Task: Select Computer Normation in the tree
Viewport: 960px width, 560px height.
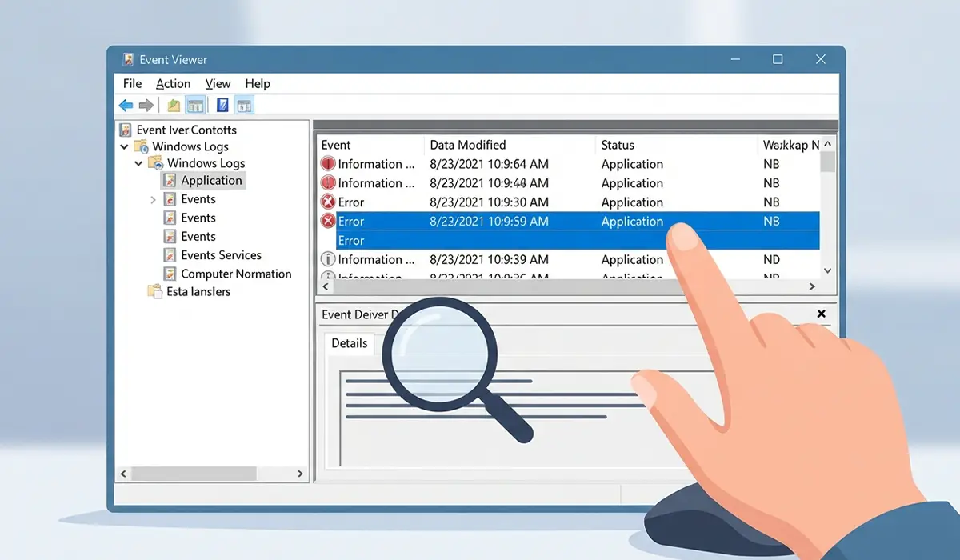Action: click(x=236, y=274)
